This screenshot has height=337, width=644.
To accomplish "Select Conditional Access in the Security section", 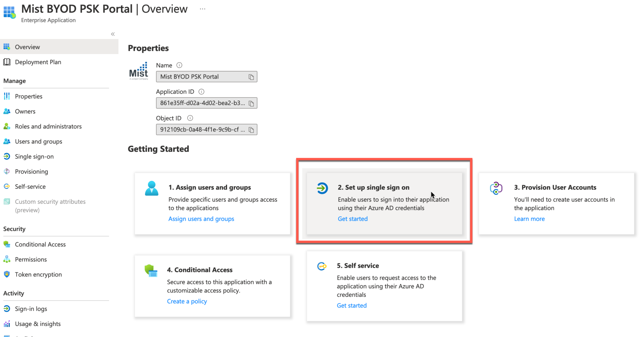I will 40,244.
